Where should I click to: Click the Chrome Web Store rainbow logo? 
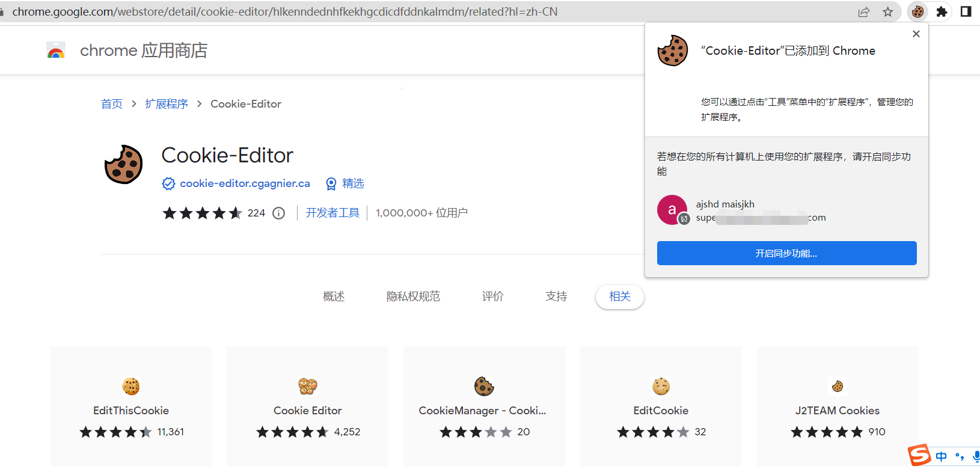56,51
